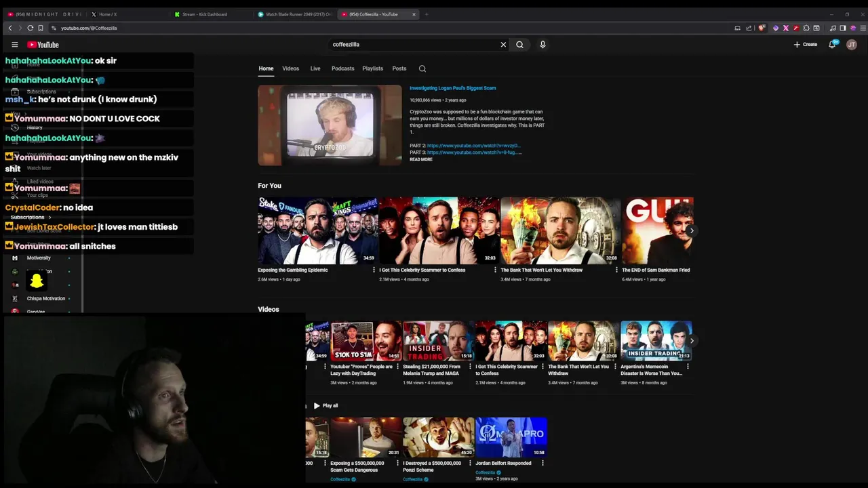Screen dimensions: 868x488
Task: Select the channel Posts tab
Action: pos(399,68)
